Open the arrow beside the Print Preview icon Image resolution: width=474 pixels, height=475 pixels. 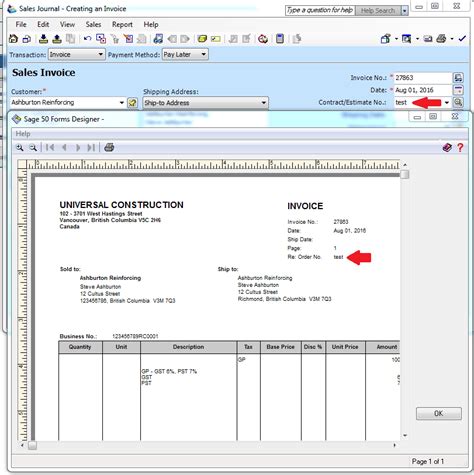[417, 39]
